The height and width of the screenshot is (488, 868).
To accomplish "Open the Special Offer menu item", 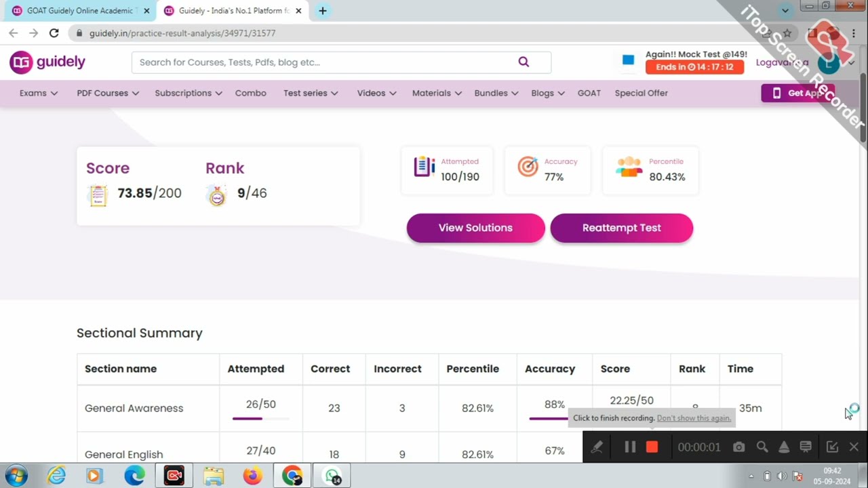I will pos(642,93).
